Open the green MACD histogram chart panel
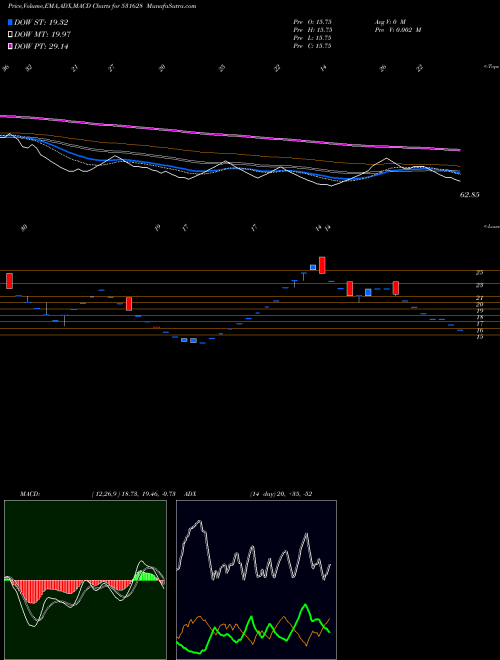 (85, 580)
